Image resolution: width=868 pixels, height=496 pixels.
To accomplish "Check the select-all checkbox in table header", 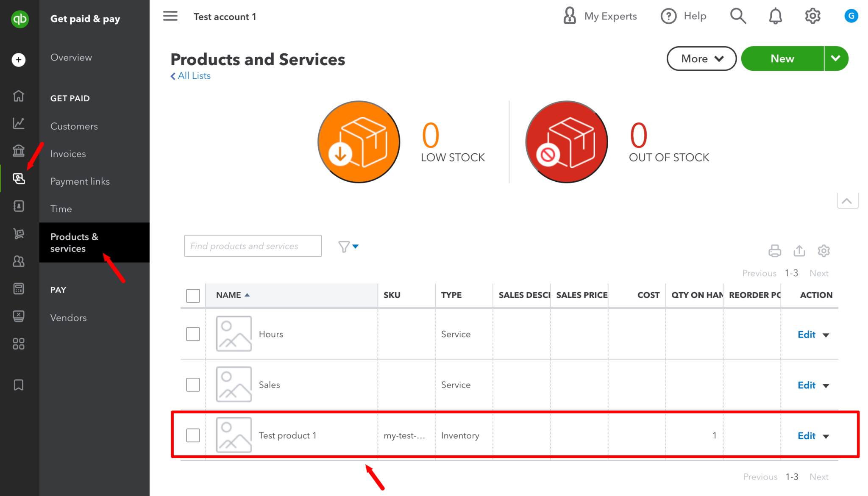I will coord(193,295).
